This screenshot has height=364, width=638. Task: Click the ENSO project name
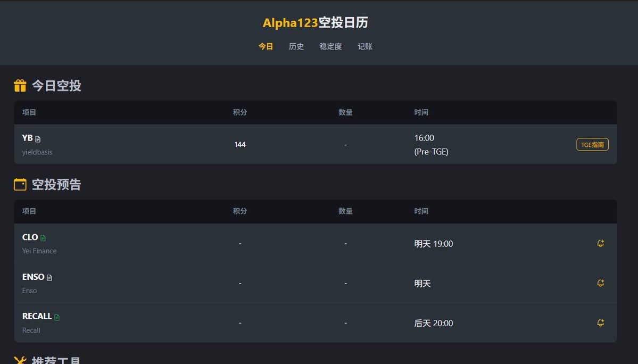tap(33, 277)
